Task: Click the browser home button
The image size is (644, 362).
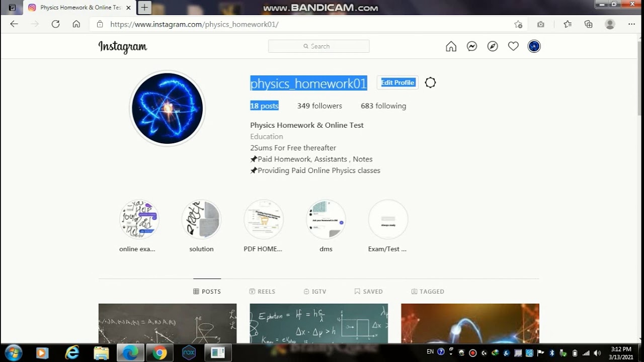Action: click(76, 24)
